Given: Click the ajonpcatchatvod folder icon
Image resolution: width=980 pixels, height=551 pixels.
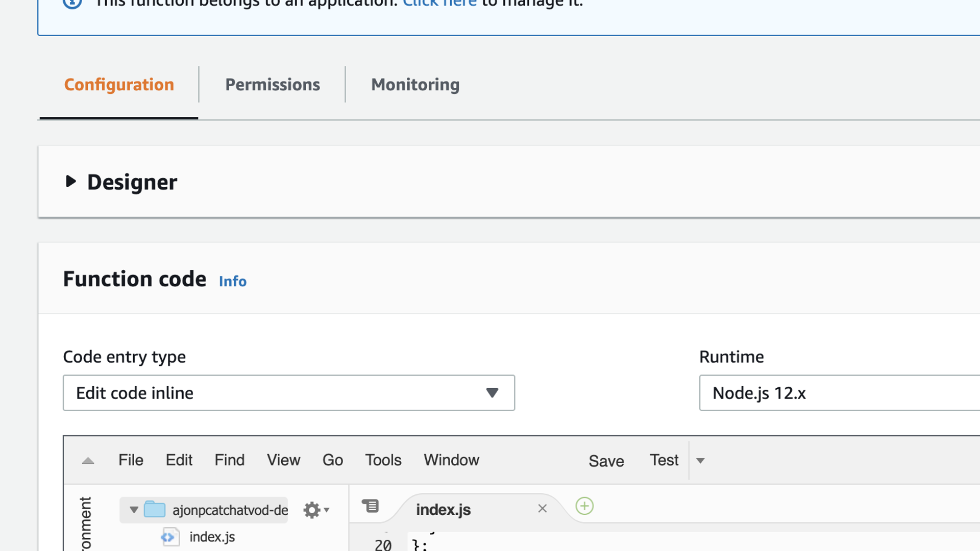Looking at the screenshot, I should click(x=155, y=509).
